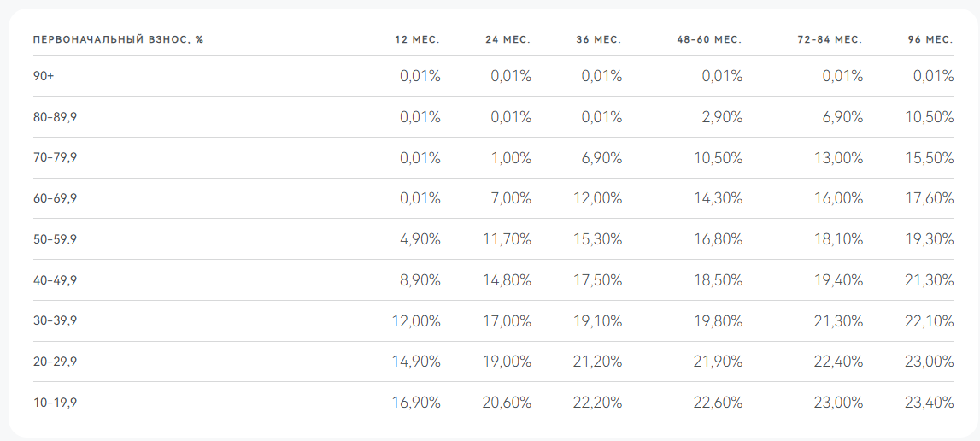The image size is (980, 441).
Task: Select the 20-29,9 row label
Action: pos(55,362)
